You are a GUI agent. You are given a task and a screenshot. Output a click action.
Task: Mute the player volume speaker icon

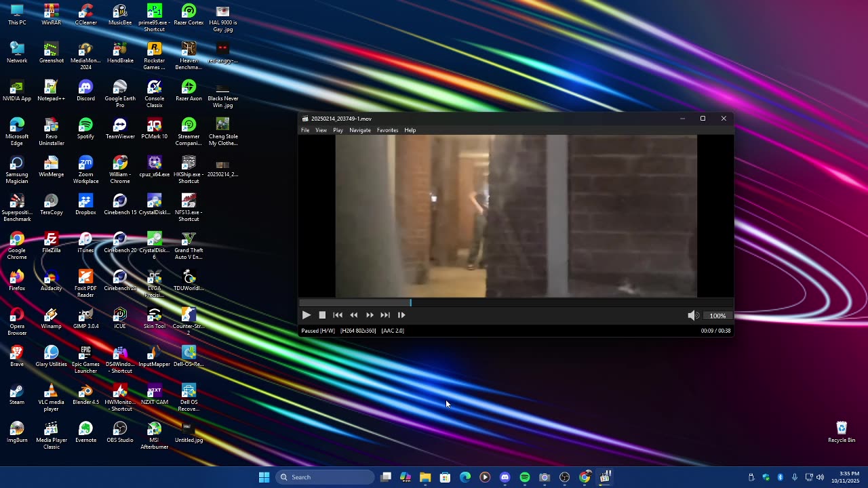tap(692, 315)
